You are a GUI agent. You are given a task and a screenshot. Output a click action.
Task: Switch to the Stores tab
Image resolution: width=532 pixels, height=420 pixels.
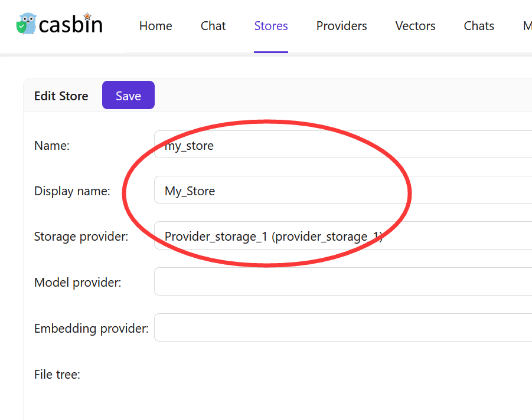270,26
